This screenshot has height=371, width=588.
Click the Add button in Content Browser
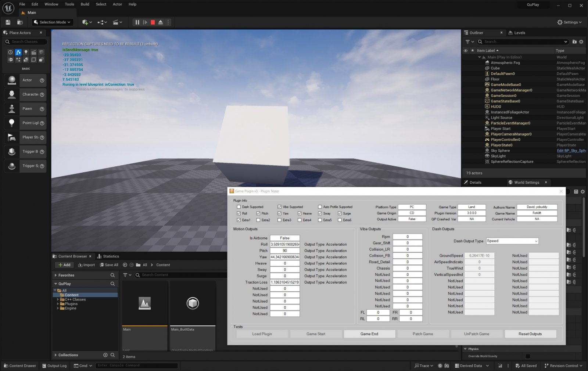pyautogui.click(x=65, y=265)
